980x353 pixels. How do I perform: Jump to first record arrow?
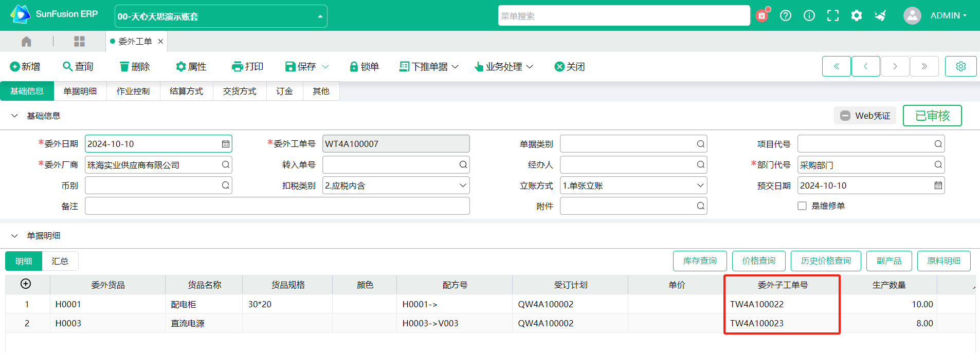837,66
